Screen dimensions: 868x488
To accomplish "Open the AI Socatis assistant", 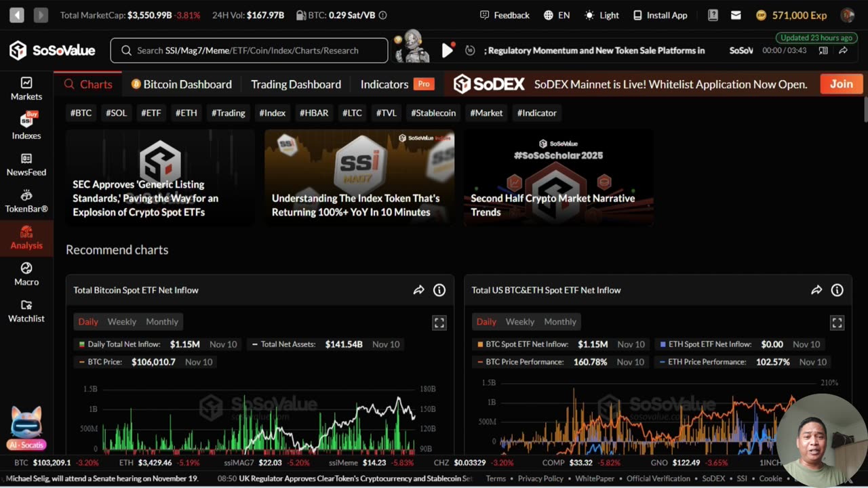I will pos(26,428).
